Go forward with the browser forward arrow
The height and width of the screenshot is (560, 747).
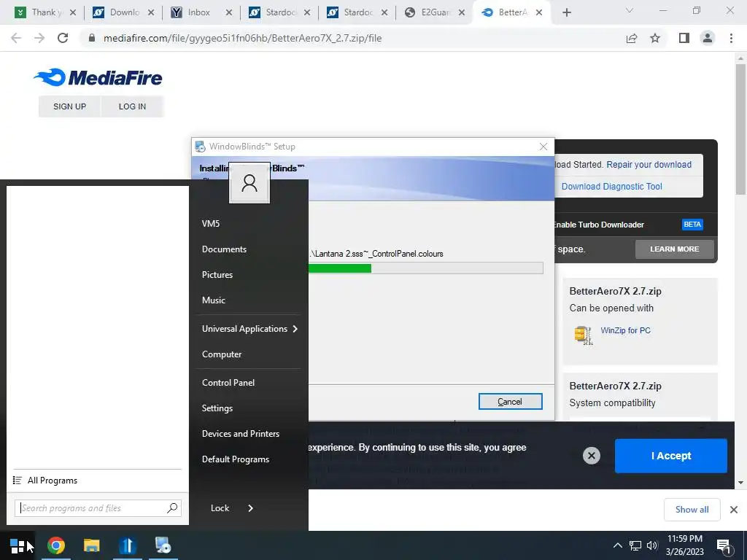(x=39, y=38)
